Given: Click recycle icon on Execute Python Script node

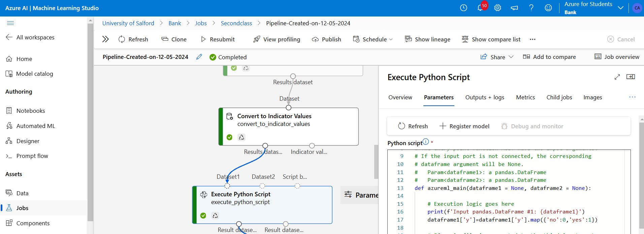Looking at the screenshot, I should [215, 215].
